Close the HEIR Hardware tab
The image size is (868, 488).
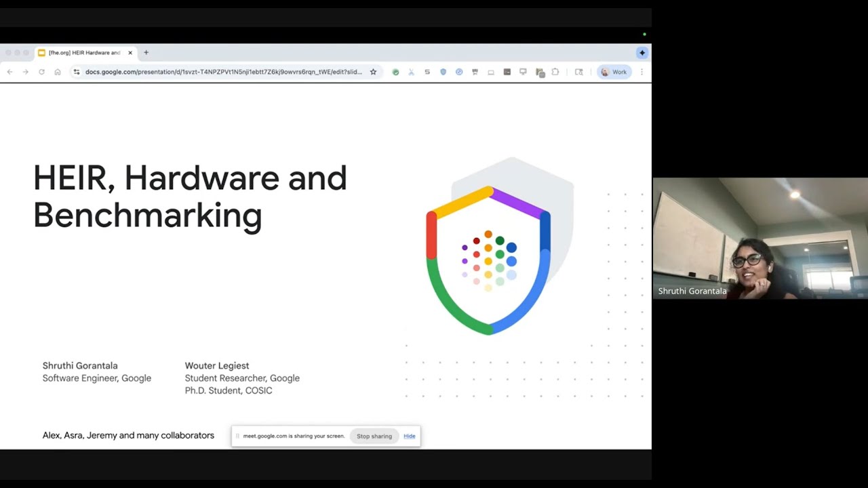tap(130, 52)
